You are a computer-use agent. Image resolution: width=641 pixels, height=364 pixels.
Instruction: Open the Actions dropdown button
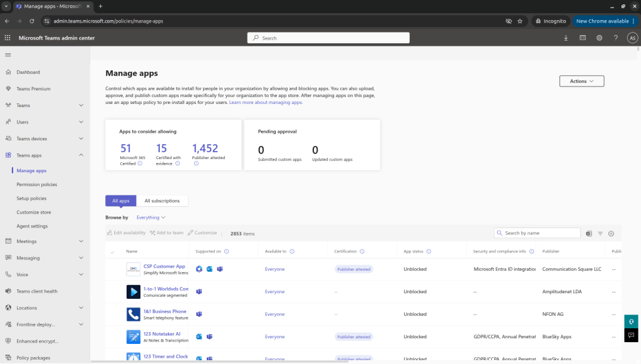[581, 81]
